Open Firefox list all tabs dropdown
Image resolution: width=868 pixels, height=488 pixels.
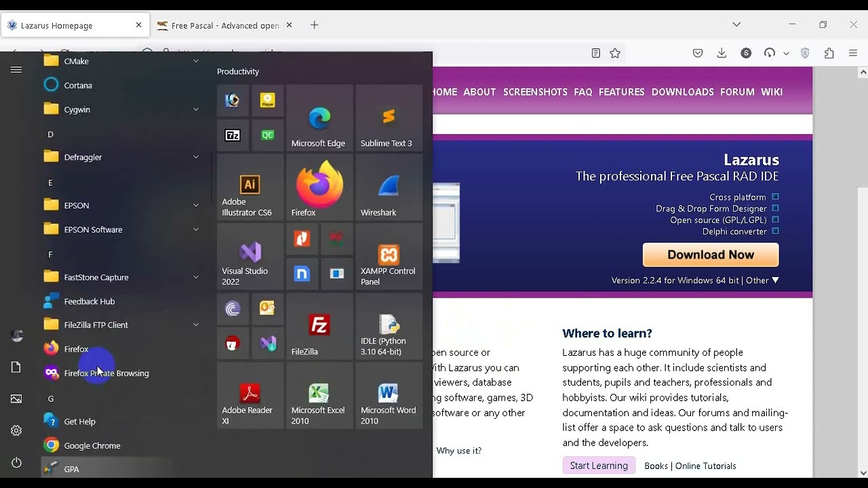click(736, 24)
